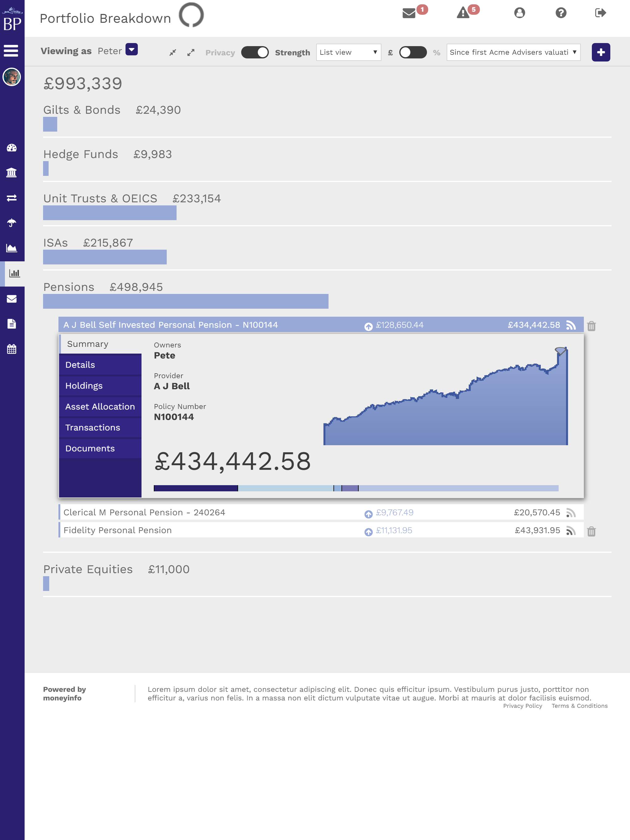Collapse the A J Bell Self Invested Personal Pension row
The image size is (630, 840).
click(x=321, y=325)
